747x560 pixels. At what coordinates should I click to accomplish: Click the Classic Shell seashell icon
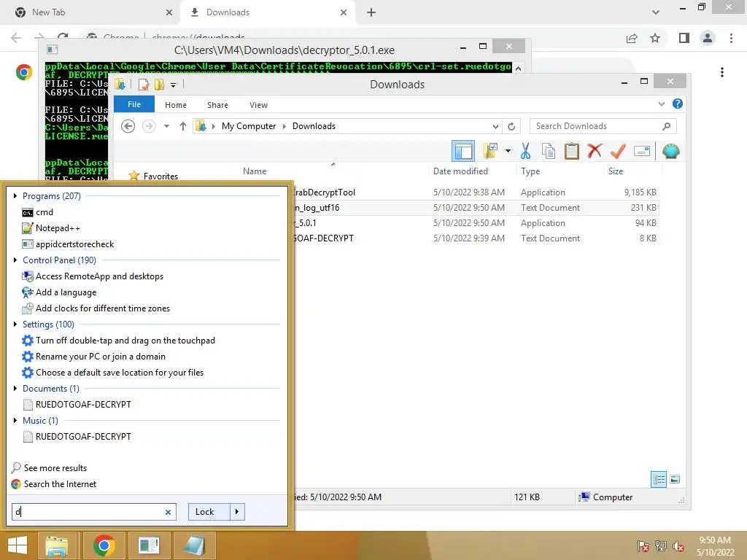(x=670, y=152)
